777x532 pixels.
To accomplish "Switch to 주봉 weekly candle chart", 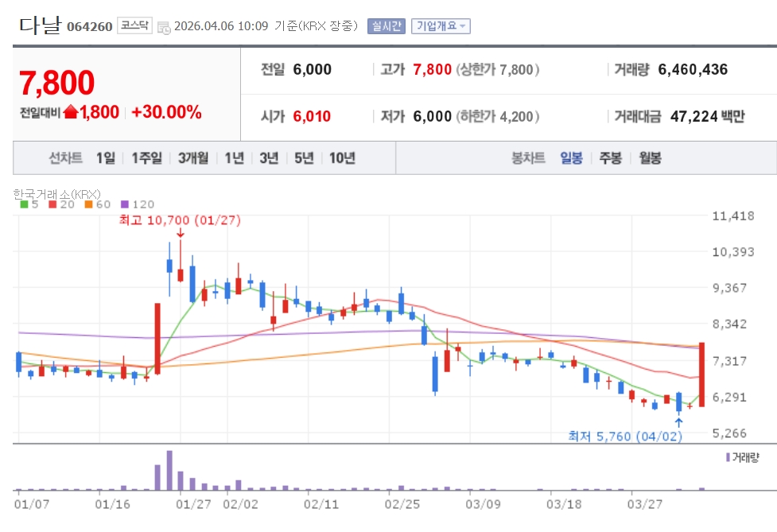I will pos(611,158).
